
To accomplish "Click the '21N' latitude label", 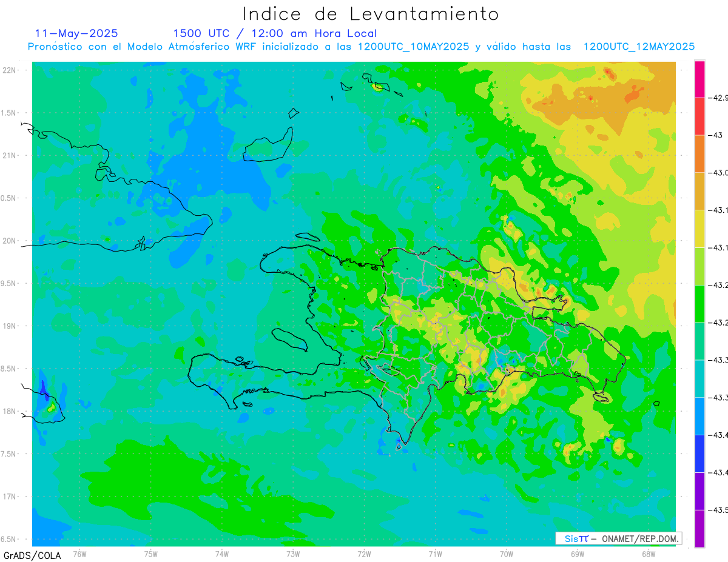I will [9, 155].
